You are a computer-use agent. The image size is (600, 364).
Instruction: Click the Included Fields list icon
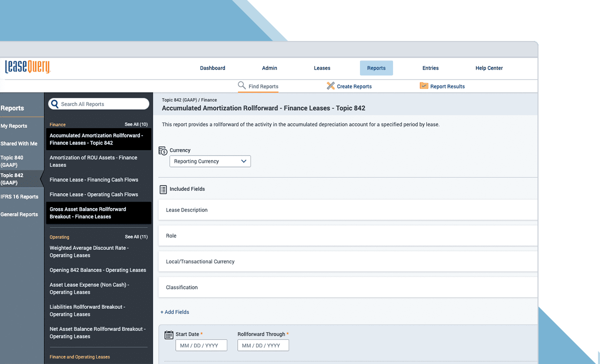click(163, 188)
